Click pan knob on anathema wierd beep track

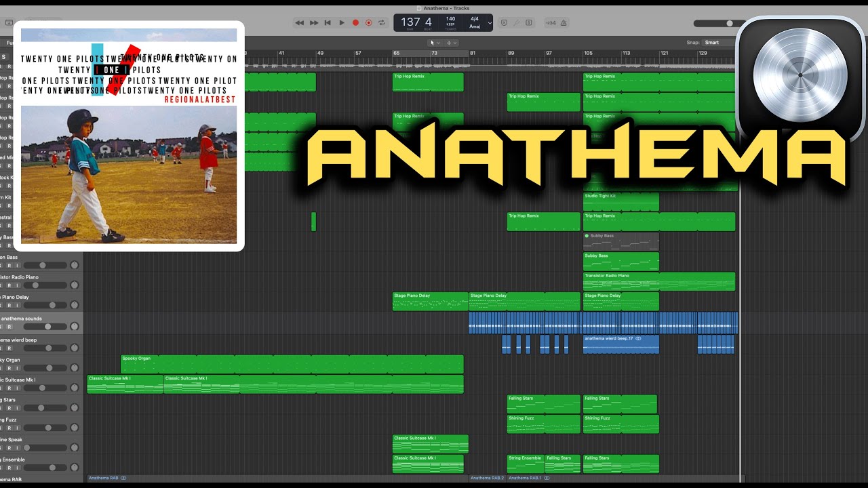pyautogui.click(x=75, y=348)
